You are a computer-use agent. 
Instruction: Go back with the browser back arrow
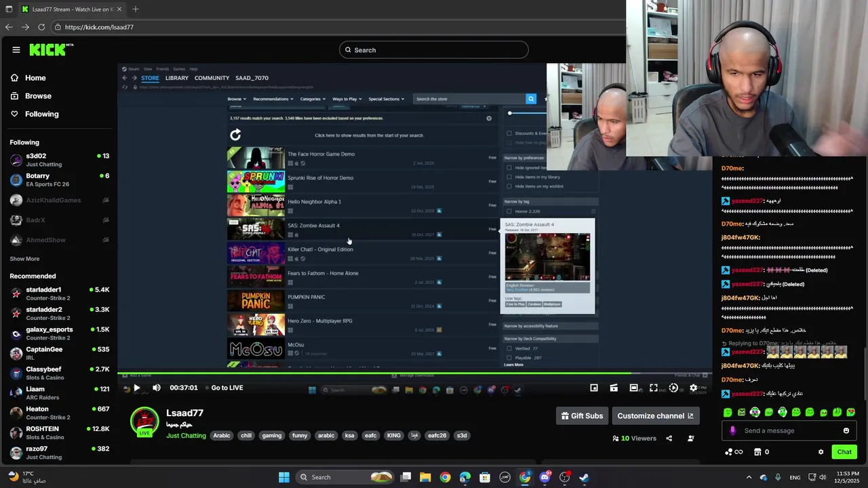point(8,27)
